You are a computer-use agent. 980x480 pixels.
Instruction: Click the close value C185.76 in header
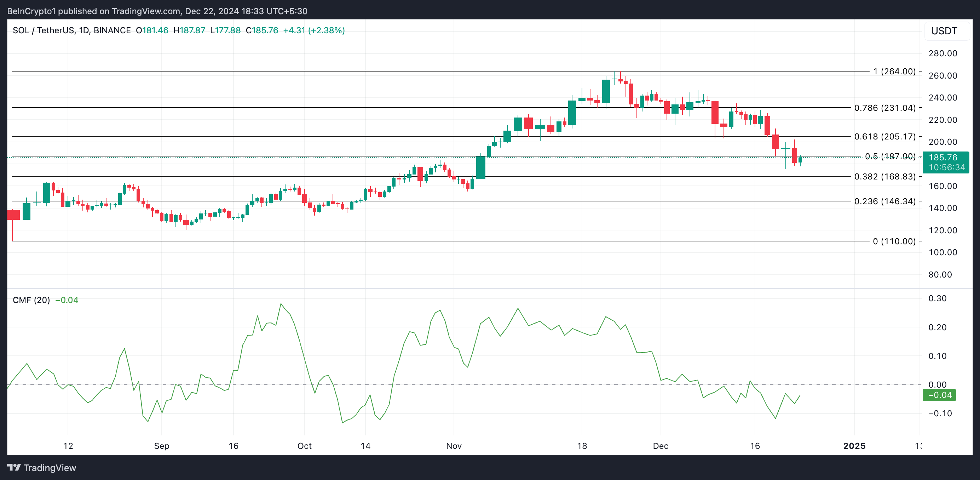click(x=262, y=30)
